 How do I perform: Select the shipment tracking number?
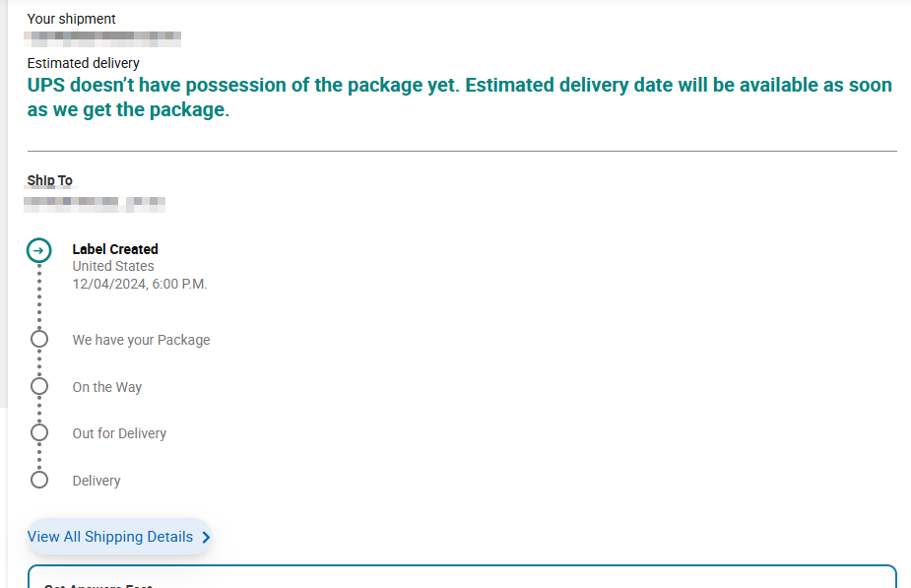102,37
